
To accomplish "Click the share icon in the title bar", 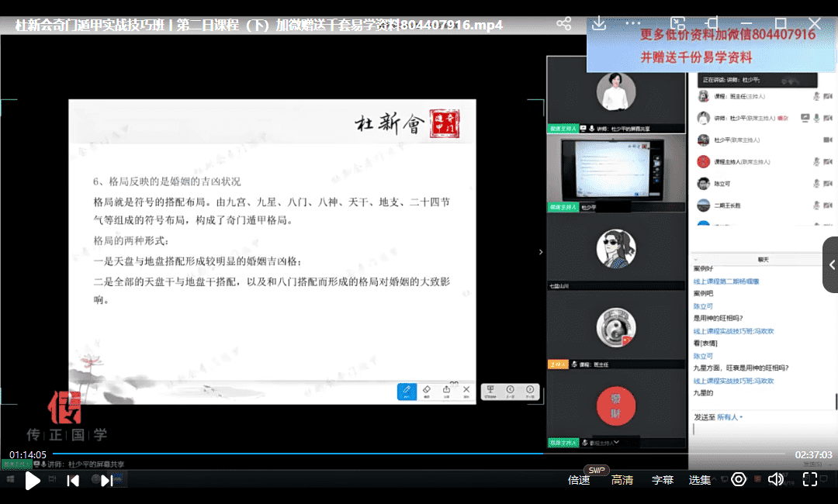I will click(x=564, y=24).
